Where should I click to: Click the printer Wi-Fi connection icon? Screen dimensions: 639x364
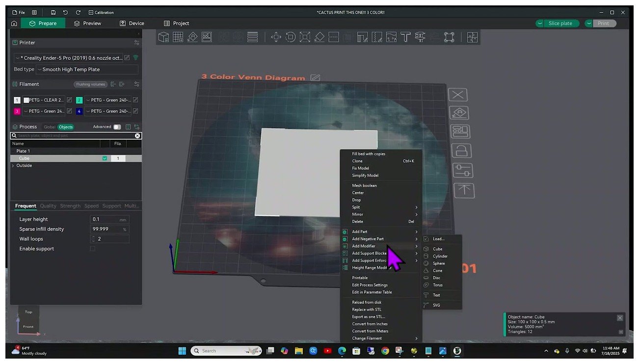(136, 58)
